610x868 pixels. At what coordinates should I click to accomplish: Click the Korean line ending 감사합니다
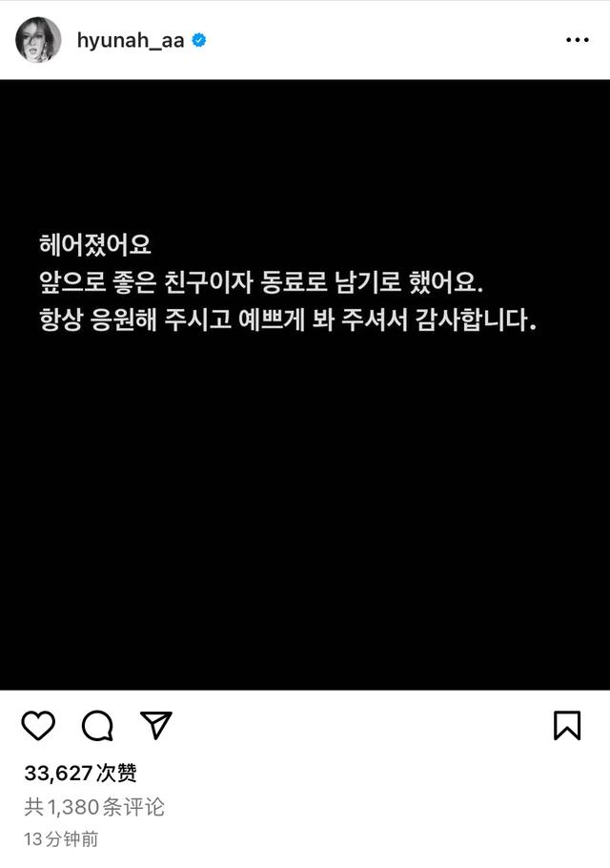[x=288, y=320]
